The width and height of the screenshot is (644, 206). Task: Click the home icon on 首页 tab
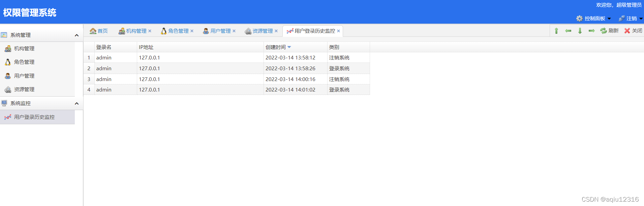click(x=93, y=31)
